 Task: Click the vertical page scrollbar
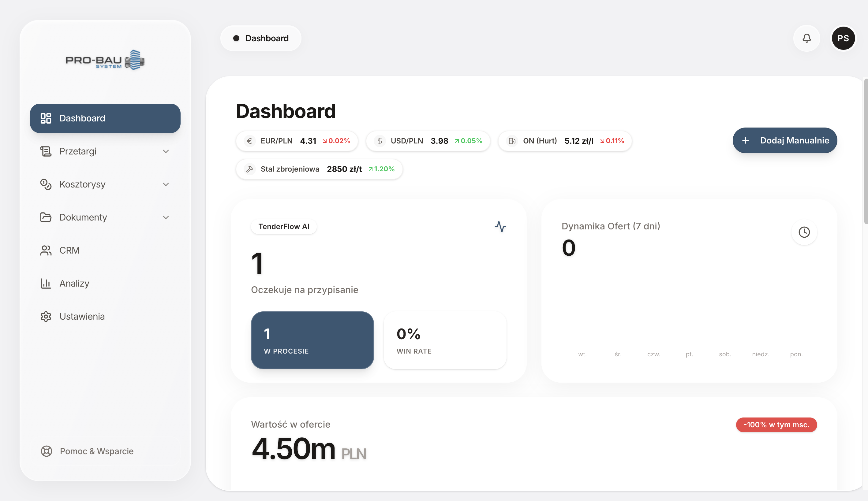(866, 151)
